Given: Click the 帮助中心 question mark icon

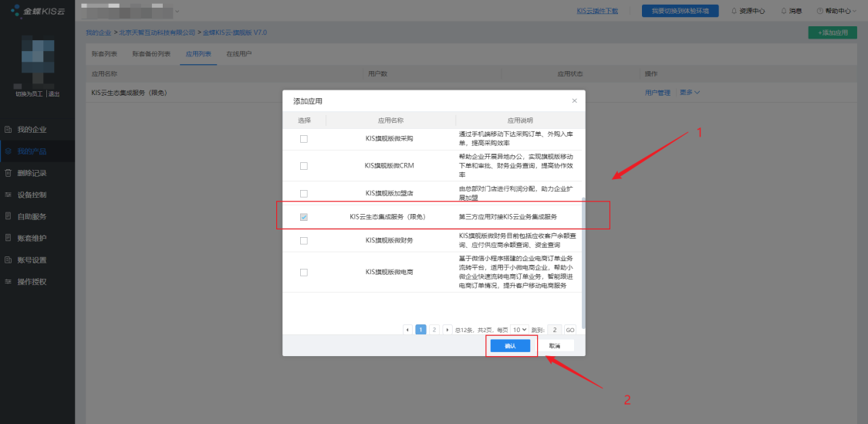Looking at the screenshot, I should [820, 11].
